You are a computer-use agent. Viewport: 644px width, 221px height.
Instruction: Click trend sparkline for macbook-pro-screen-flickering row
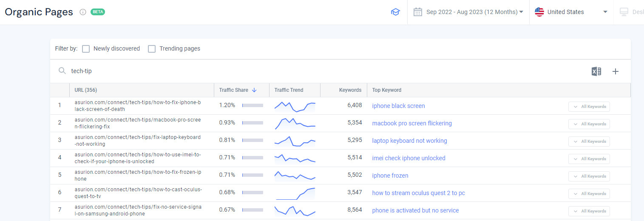coord(295,124)
